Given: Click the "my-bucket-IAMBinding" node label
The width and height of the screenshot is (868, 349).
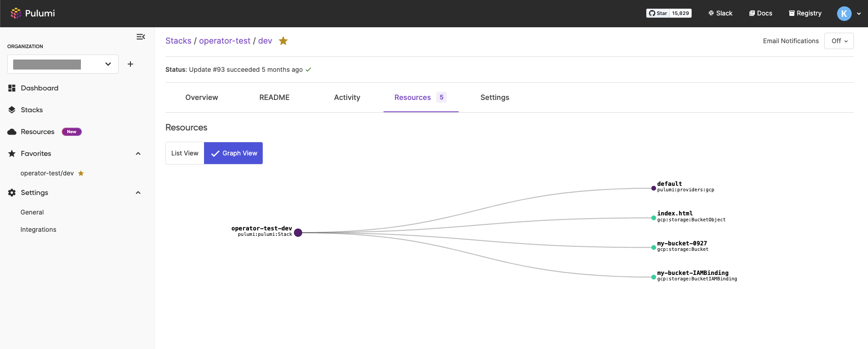Looking at the screenshot, I should [693, 273].
